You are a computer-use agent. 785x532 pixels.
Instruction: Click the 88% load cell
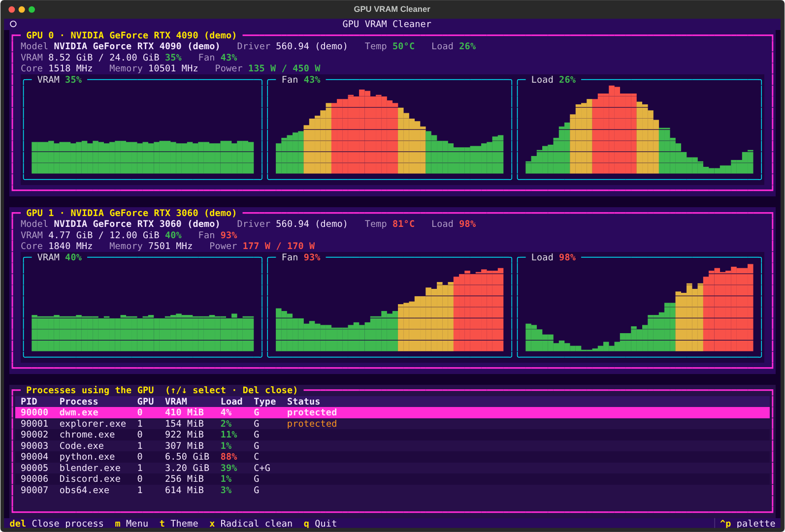[x=229, y=457]
